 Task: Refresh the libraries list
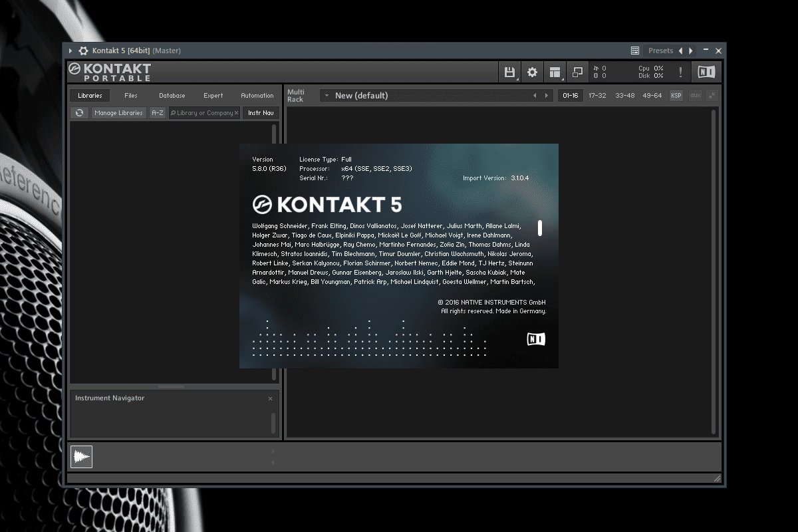[x=79, y=113]
